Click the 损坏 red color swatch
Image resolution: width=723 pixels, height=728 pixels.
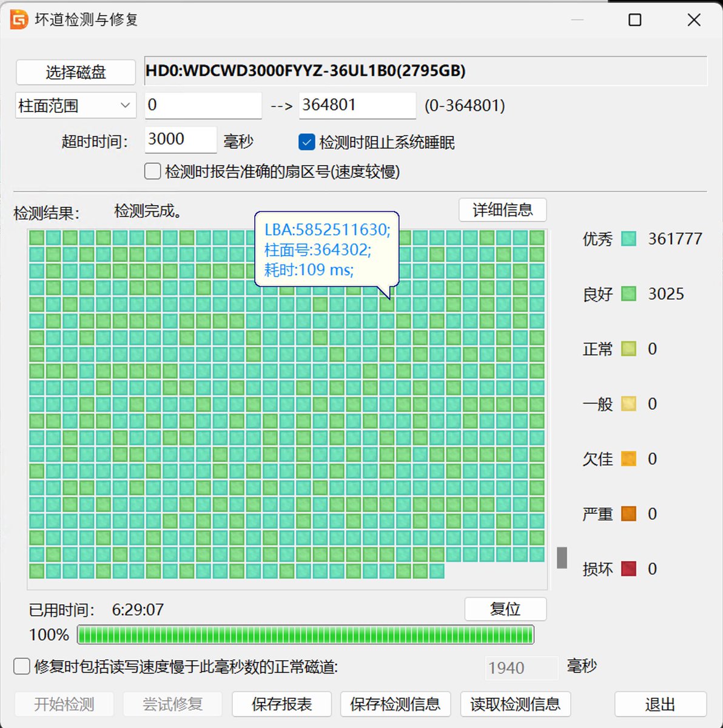point(629,568)
